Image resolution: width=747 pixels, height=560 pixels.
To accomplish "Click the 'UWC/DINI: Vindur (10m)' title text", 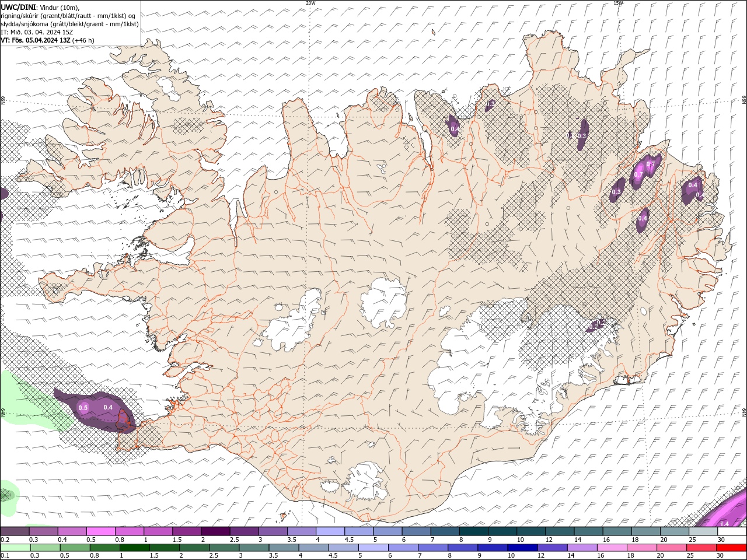I will pyautogui.click(x=40, y=7).
